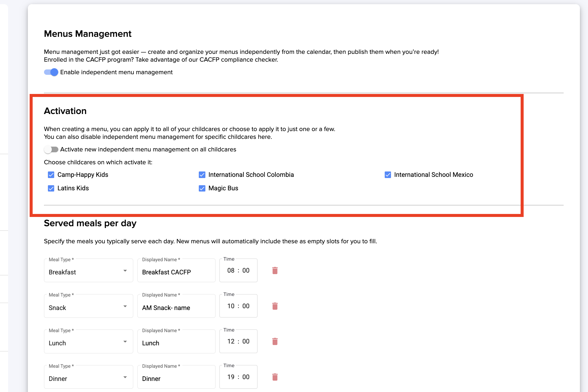Delete the Breakfast CACFP meal row
588x392 pixels.
[275, 271]
